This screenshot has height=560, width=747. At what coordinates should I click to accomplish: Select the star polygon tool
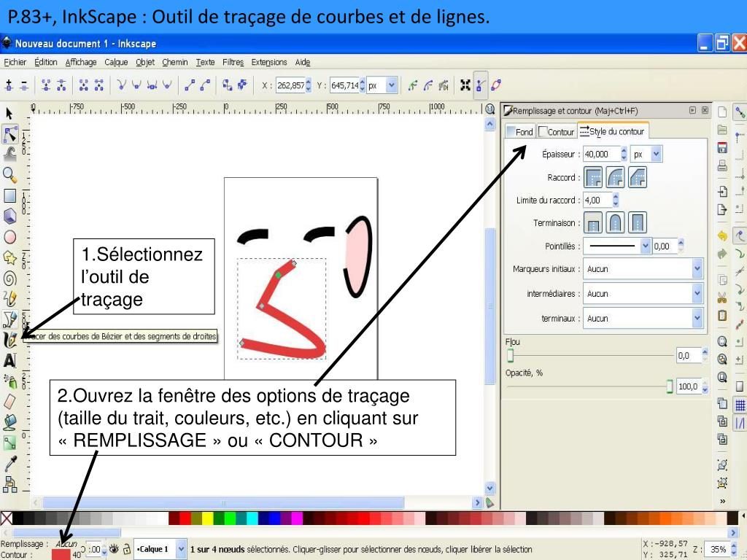(x=10, y=257)
